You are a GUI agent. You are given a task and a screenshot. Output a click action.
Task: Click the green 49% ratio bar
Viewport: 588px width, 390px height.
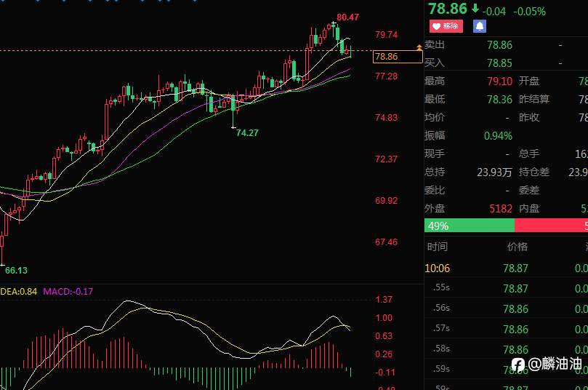click(x=469, y=226)
